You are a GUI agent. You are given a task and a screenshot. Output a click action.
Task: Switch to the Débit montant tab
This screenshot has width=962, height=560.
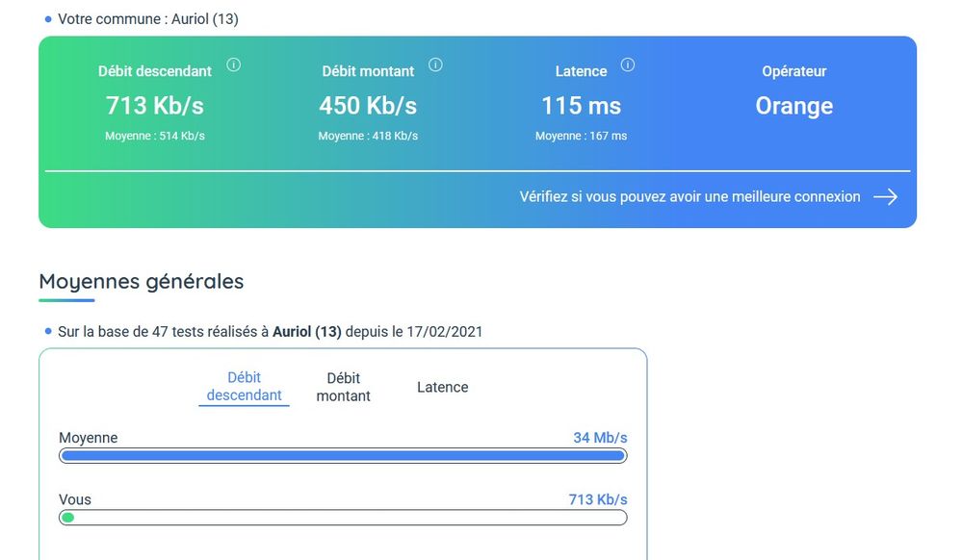(x=343, y=387)
